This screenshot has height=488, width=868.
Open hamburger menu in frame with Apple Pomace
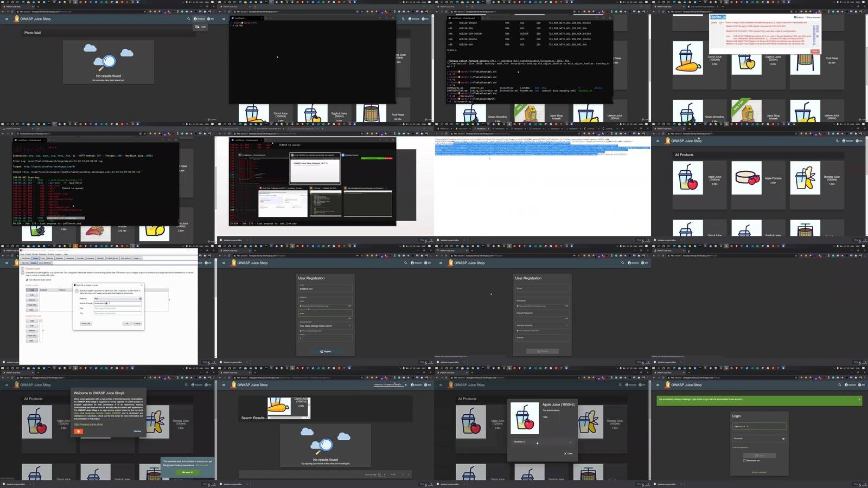(x=658, y=141)
